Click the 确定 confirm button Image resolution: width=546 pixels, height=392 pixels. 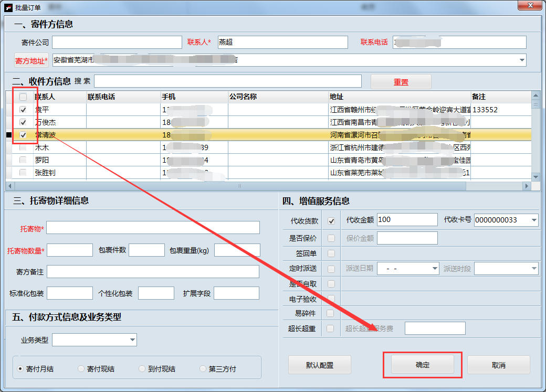coord(422,365)
